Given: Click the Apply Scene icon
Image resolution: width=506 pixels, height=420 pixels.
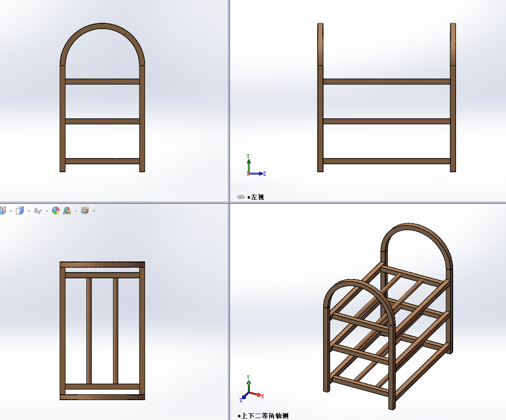Looking at the screenshot, I should click(67, 210).
